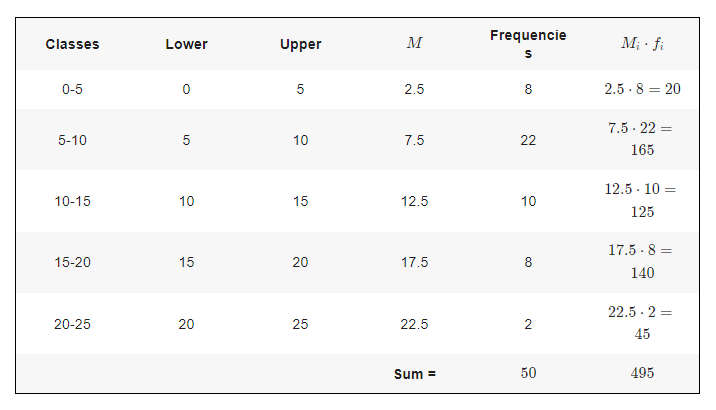Select the midpoint value 12.5 cell

coord(414,201)
